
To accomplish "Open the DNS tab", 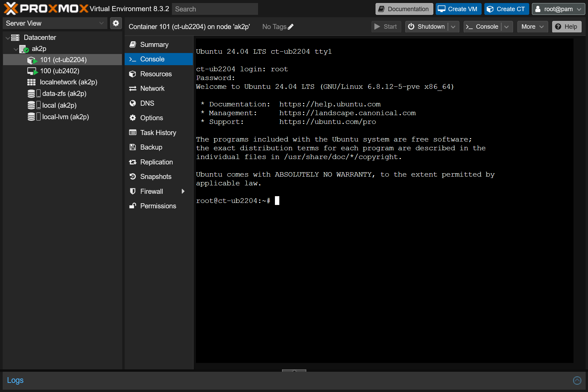I will pyautogui.click(x=159, y=103).
